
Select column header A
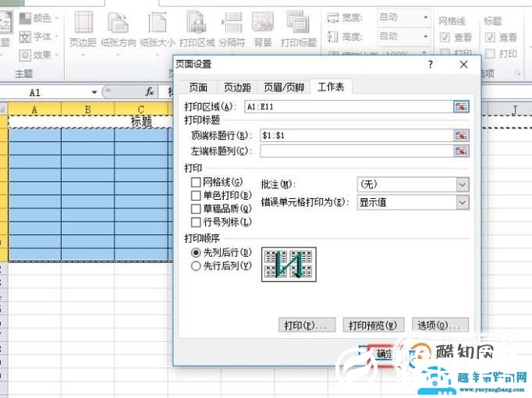(34, 109)
